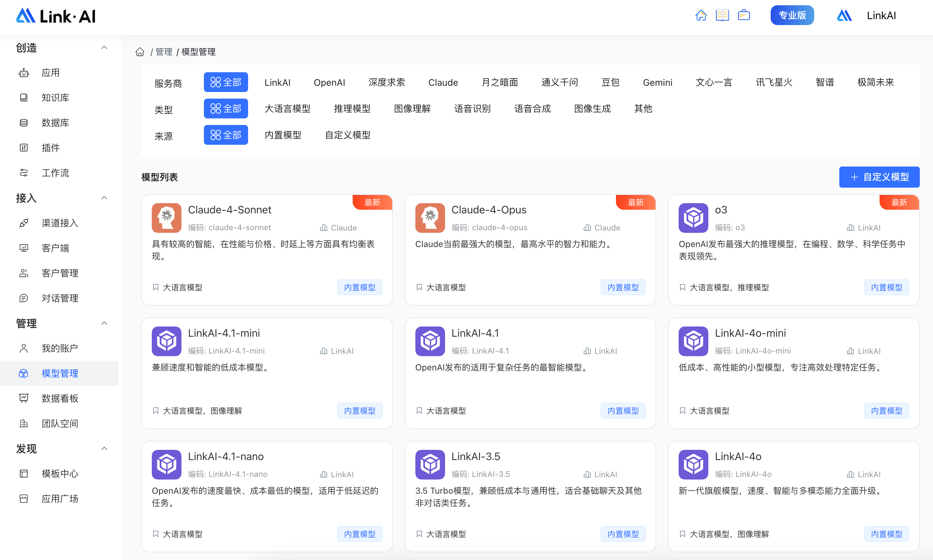Filter providers by Claude

tap(443, 82)
